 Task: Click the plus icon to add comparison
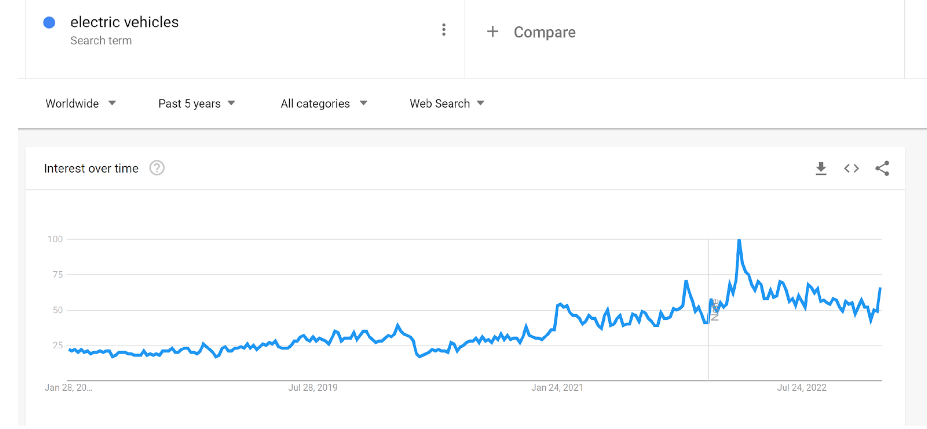click(x=492, y=32)
